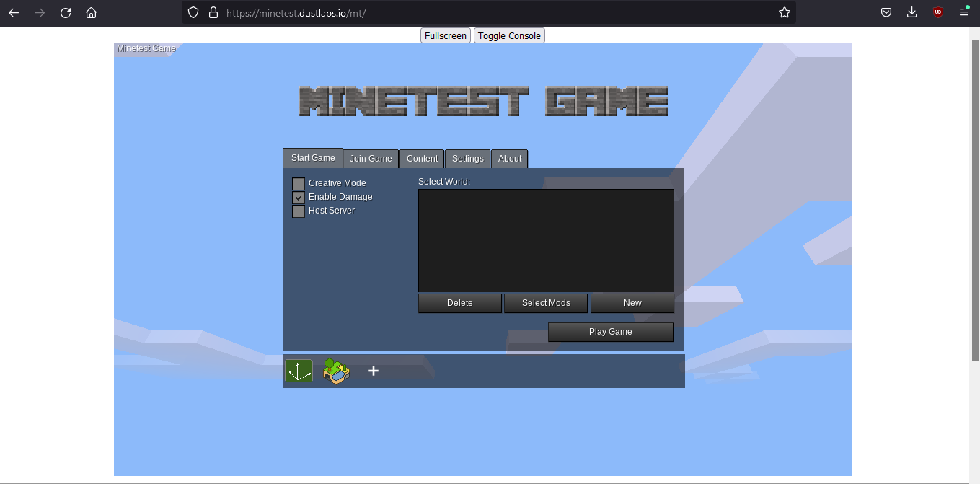Open the Settings tab
The image size is (980, 484).
pyautogui.click(x=467, y=159)
